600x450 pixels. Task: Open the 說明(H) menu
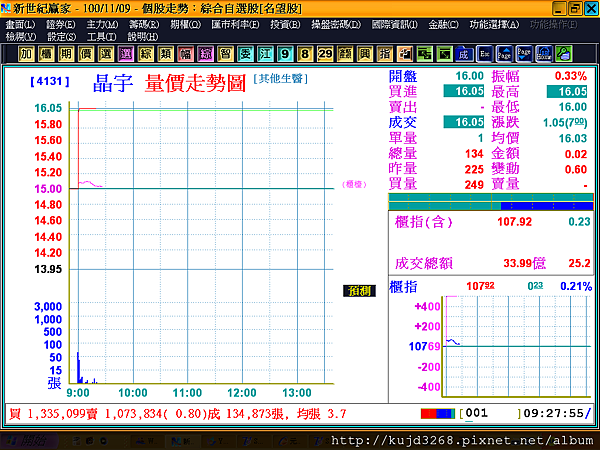pyautogui.click(x=143, y=37)
